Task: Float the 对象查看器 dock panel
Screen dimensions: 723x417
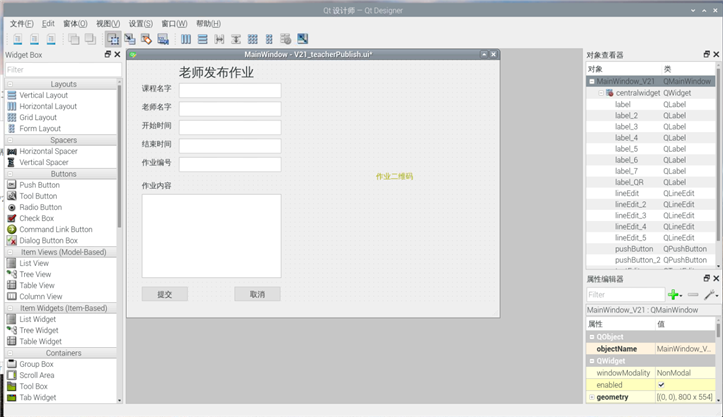Action: 706,54
